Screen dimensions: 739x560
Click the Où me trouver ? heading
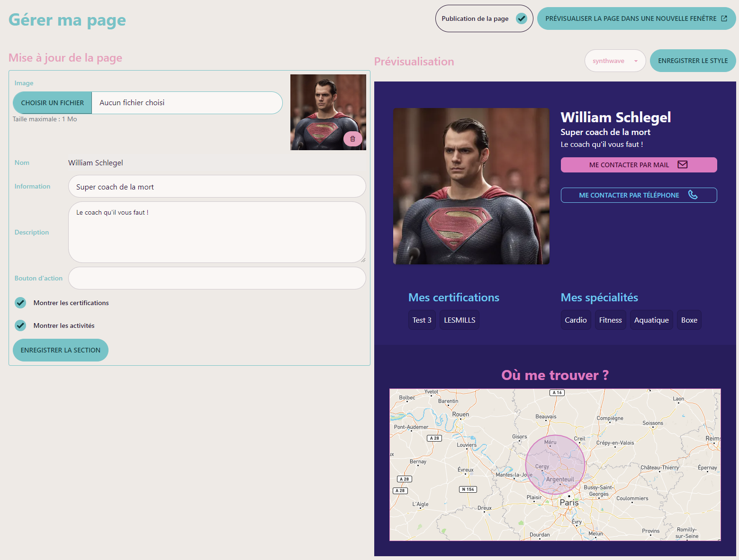(x=555, y=375)
